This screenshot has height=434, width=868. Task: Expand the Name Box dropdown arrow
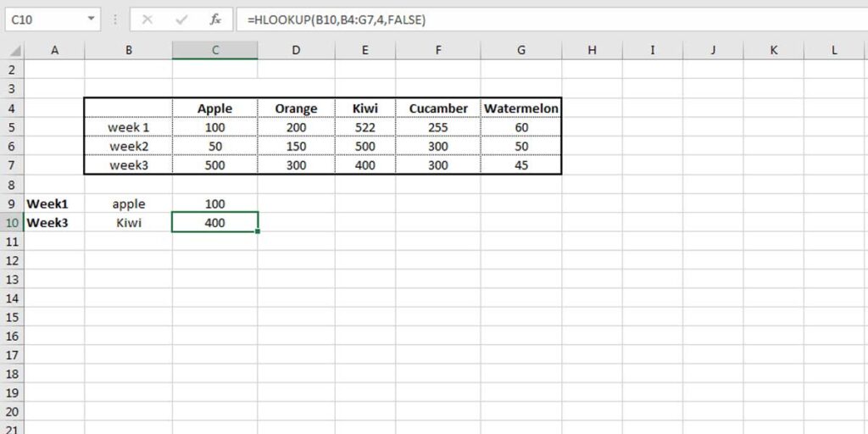click(x=91, y=20)
